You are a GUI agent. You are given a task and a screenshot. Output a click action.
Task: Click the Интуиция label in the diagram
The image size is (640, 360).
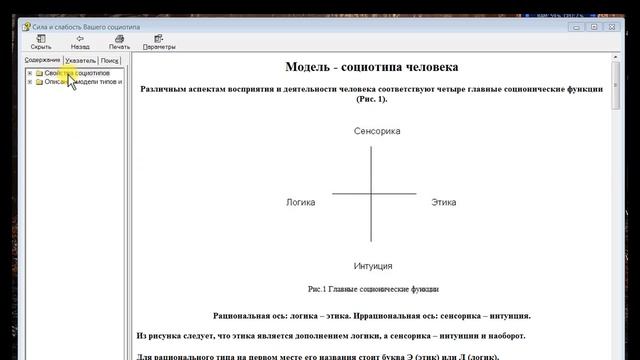[373, 266]
